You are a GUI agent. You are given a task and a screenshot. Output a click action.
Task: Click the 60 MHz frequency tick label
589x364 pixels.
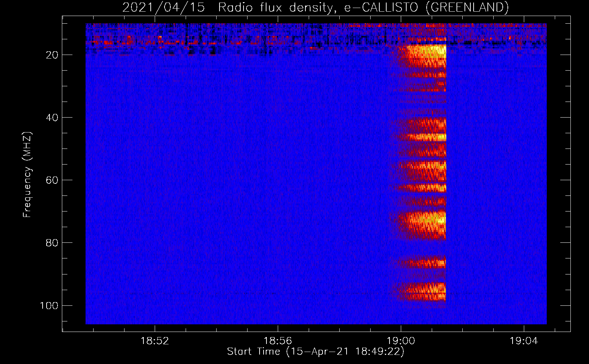pyautogui.click(x=52, y=180)
